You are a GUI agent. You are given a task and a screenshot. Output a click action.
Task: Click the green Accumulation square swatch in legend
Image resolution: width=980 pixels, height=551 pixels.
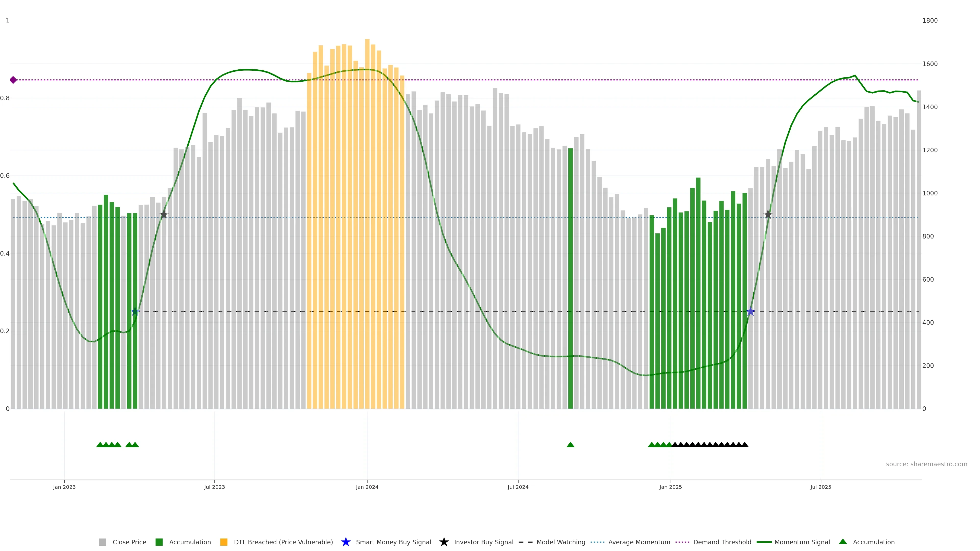[159, 542]
